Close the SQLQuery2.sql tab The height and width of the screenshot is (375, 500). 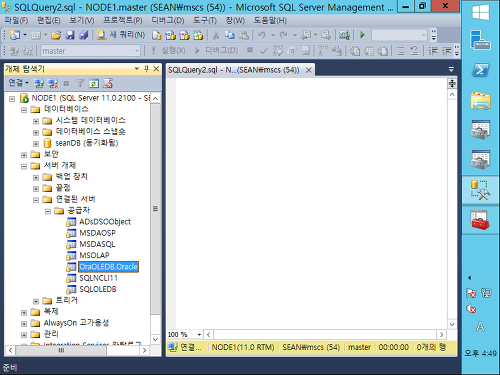point(309,70)
